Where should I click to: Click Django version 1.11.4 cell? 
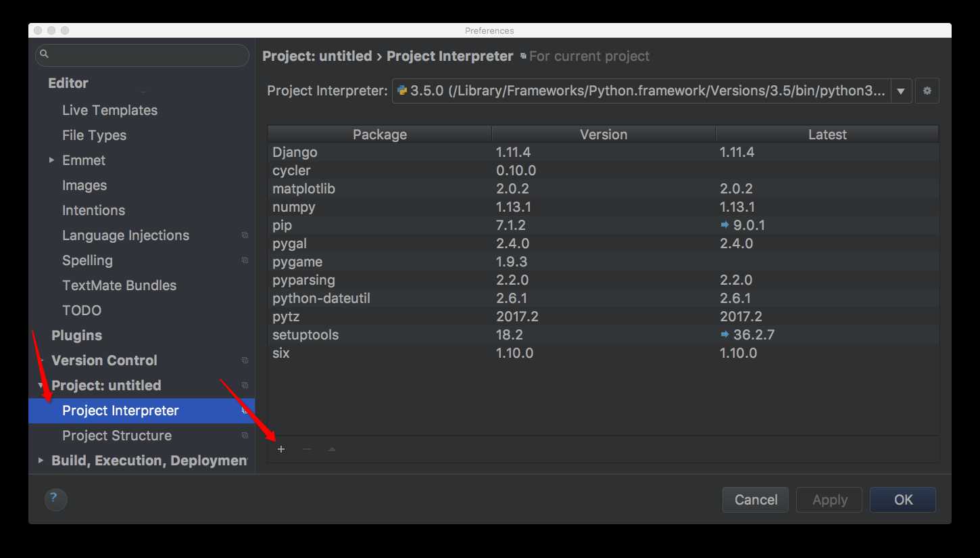tap(514, 152)
